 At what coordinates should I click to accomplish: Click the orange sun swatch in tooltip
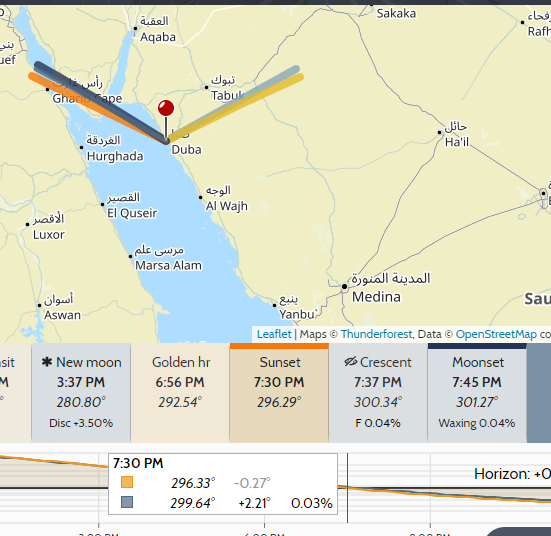coord(127,482)
